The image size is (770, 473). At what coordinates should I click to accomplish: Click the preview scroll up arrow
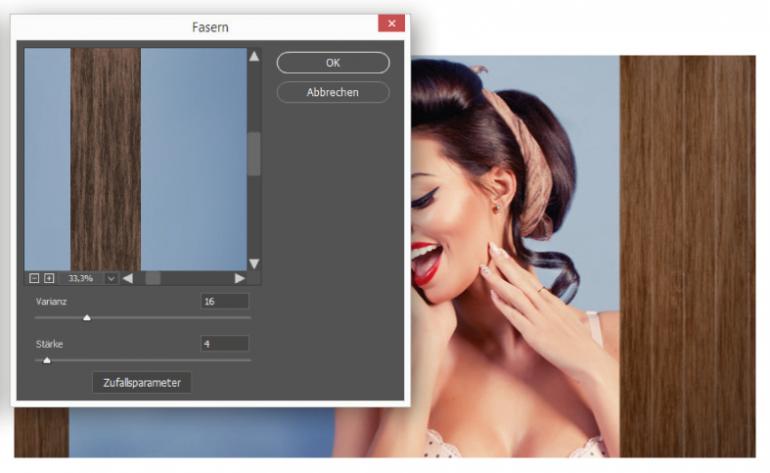click(254, 56)
